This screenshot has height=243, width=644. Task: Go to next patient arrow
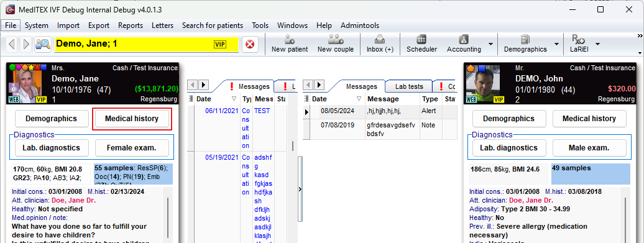click(26, 44)
